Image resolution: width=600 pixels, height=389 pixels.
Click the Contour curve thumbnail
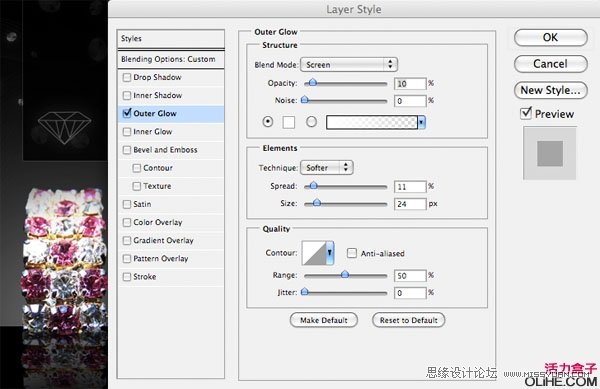click(x=314, y=253)
